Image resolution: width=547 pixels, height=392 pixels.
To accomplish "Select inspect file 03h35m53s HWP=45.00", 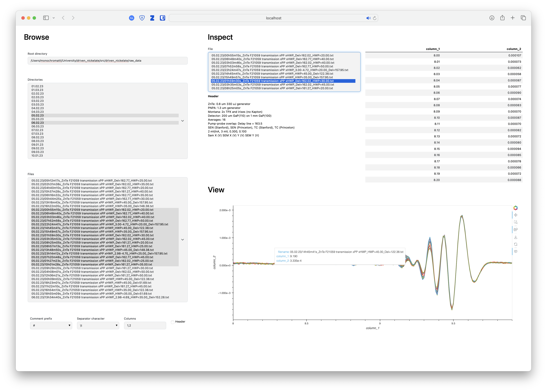I will tap(273, 85).
